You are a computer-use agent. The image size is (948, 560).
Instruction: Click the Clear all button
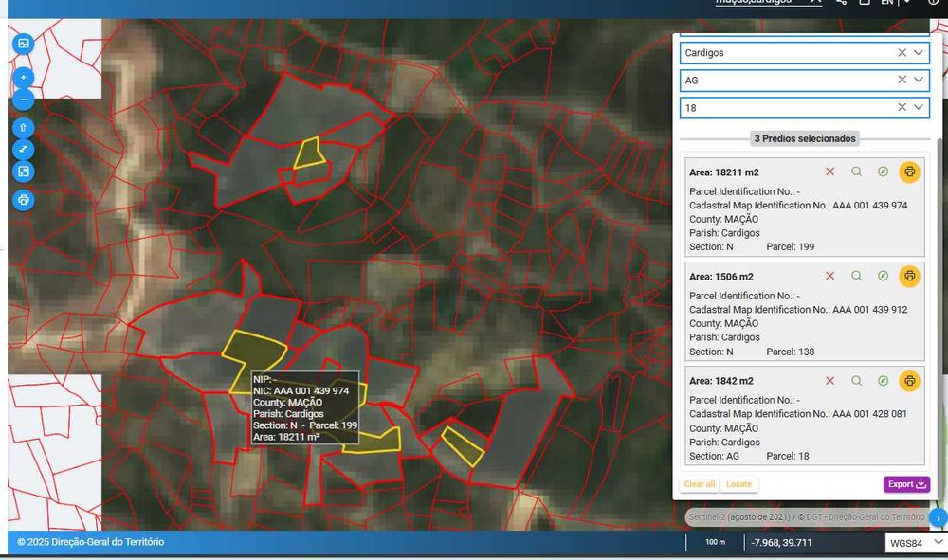click(700, 484)
